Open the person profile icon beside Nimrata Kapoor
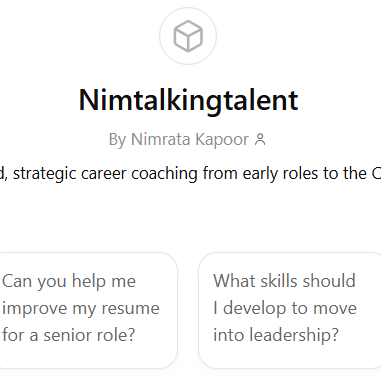This screenshot has width=381, height=381. (x=260, y=139)
